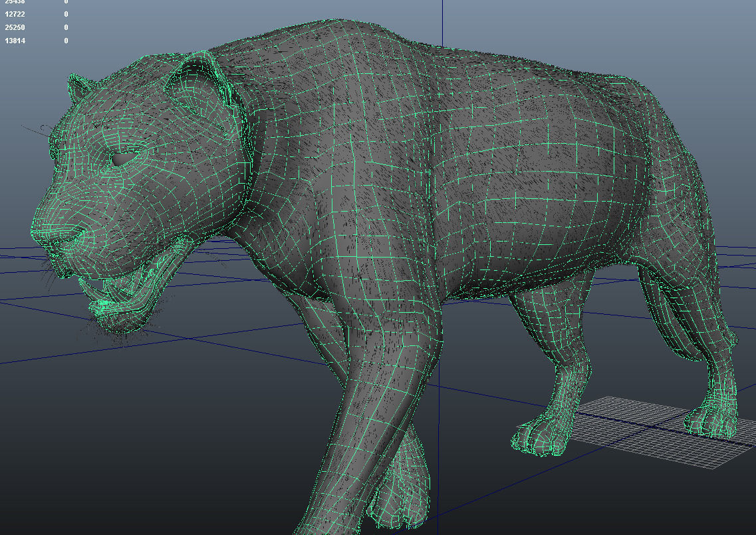Click the 25250 heads-up display value
Screen dimensions: 756x535
15,27
